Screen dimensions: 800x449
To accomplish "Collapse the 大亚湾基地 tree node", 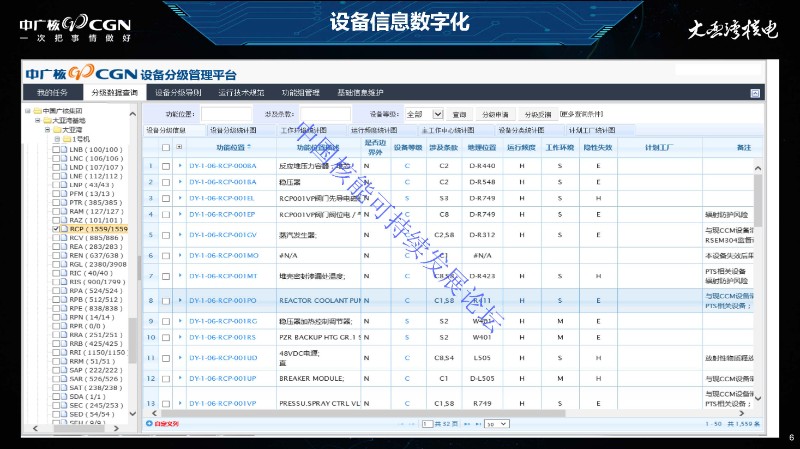I will pyautogui.click(x=37, y=120).
